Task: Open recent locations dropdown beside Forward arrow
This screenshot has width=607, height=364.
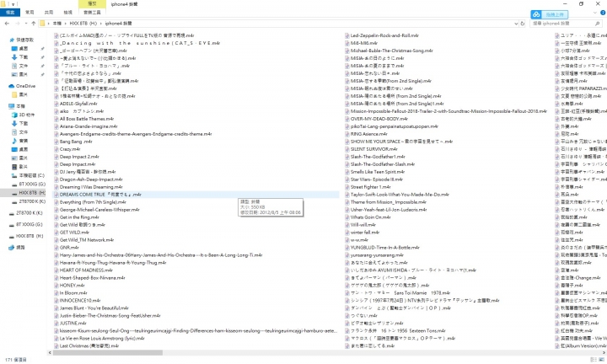Action: tap(25, 24)
